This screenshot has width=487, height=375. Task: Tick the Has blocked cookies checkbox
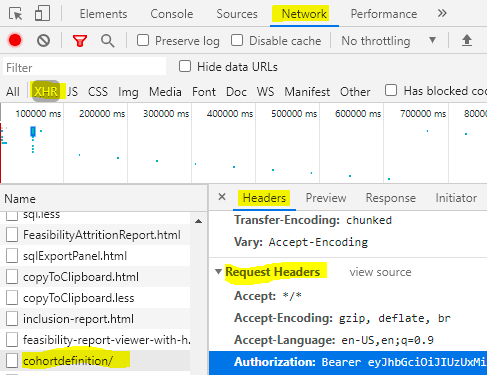point(391,90)
